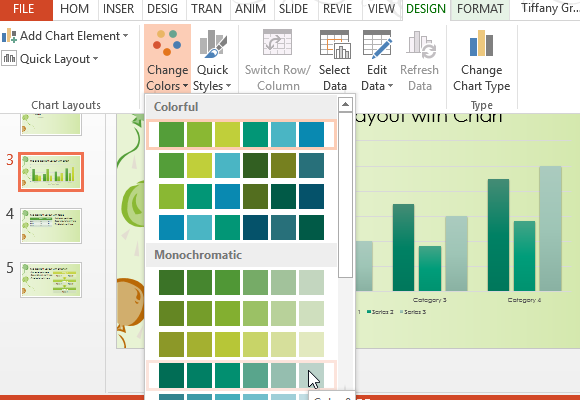The width and height of the screenshot is (580, 400).
Task: Click the slide title text
Action: click(x=429, y=118)
